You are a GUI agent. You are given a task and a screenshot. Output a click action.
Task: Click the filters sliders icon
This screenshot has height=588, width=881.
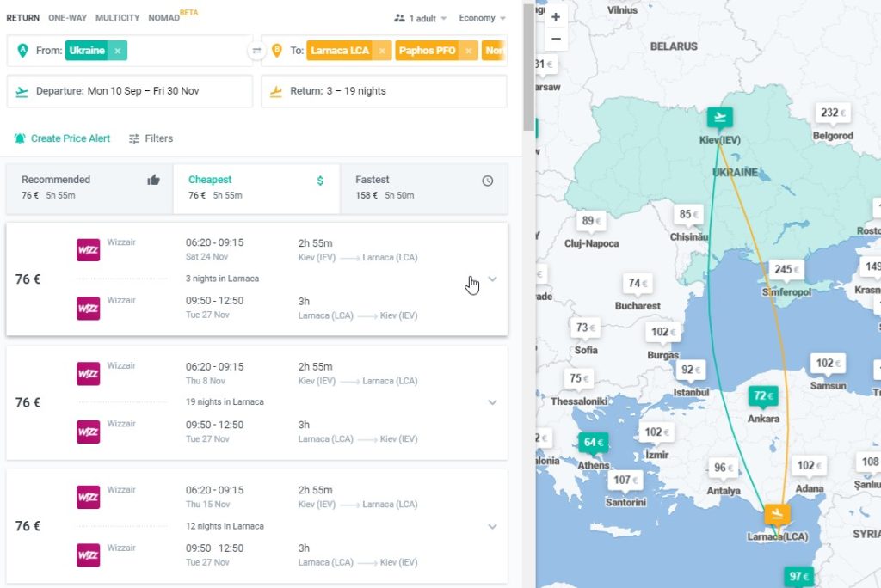click(133, 138)
